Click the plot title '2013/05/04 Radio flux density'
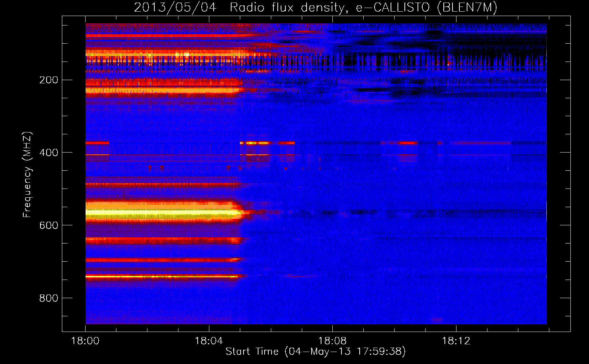Screen dimensions: 589x364 (316, 8)
